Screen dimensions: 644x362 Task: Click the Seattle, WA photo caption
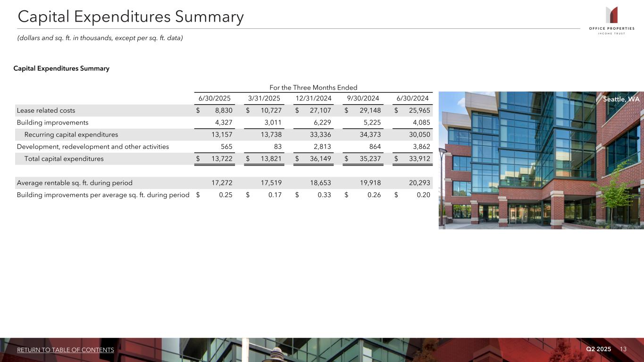[x=621, y=99]
